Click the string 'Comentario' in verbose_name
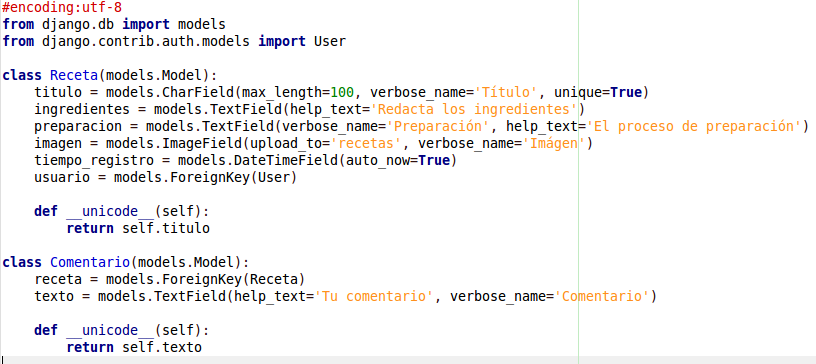 click(x=602, y=296)
